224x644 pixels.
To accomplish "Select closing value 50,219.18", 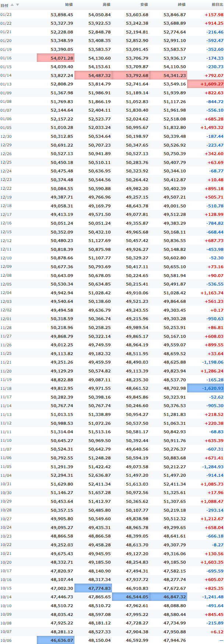I will (175, 510).
